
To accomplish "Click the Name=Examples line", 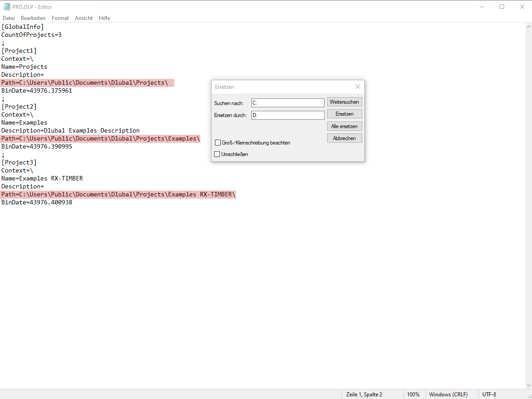I will tap(24, 122).
